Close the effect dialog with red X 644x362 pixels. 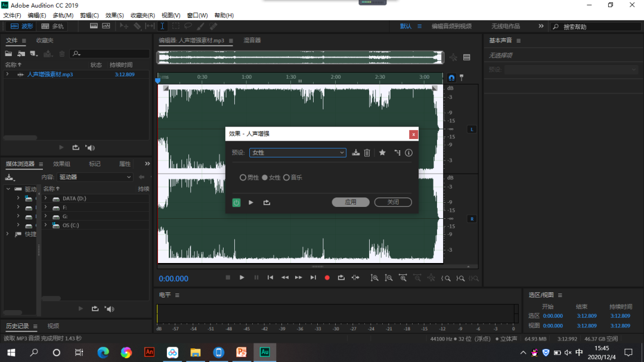pyautogui.click(x=414, y=134)
